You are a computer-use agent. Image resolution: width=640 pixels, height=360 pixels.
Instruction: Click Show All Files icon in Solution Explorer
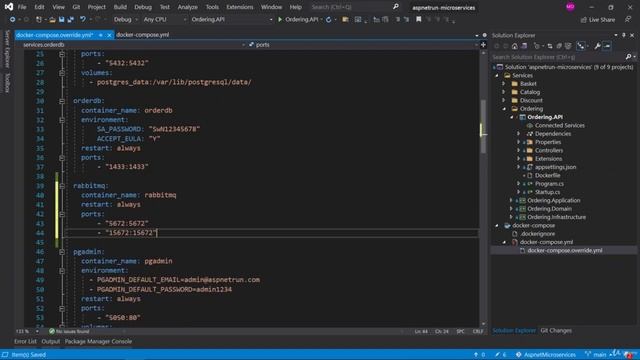click(568, 46)
